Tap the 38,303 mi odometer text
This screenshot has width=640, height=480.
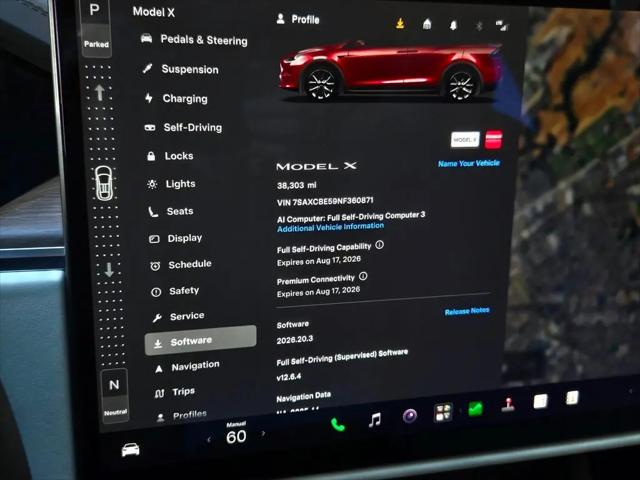click(x=297, y=185)
